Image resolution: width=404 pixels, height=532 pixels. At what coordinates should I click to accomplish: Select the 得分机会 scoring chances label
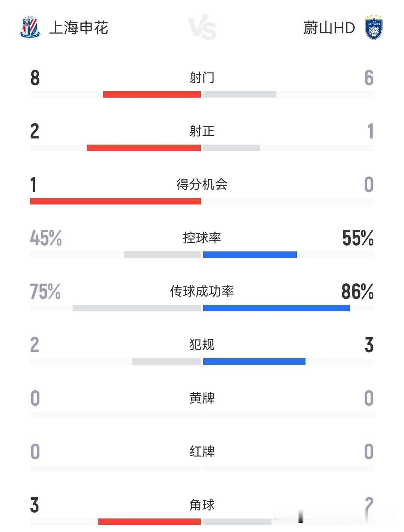click(x=202, y=184)
